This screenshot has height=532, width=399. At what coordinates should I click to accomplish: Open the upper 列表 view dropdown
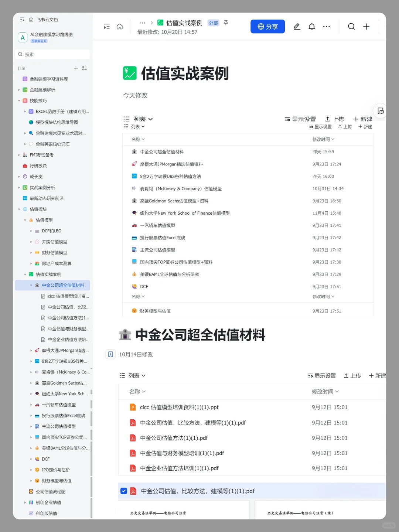(x=138, y=119)
